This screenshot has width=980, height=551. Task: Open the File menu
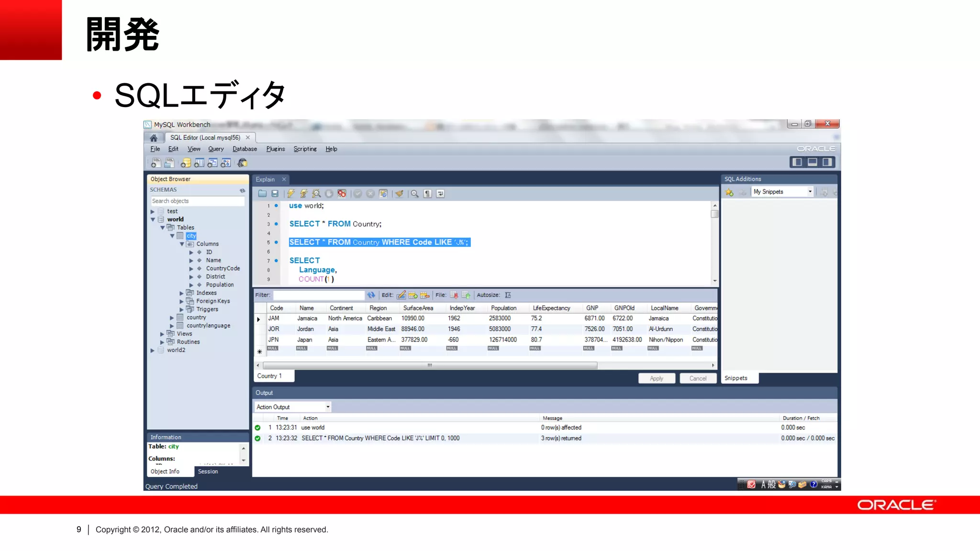coord(155,149)
